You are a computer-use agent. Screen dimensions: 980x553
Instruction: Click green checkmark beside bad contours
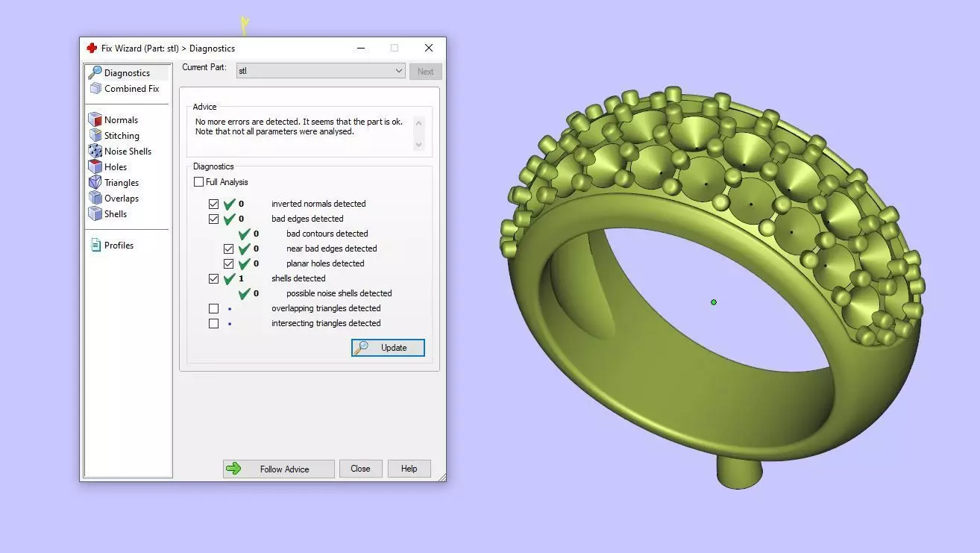point(245,234)
